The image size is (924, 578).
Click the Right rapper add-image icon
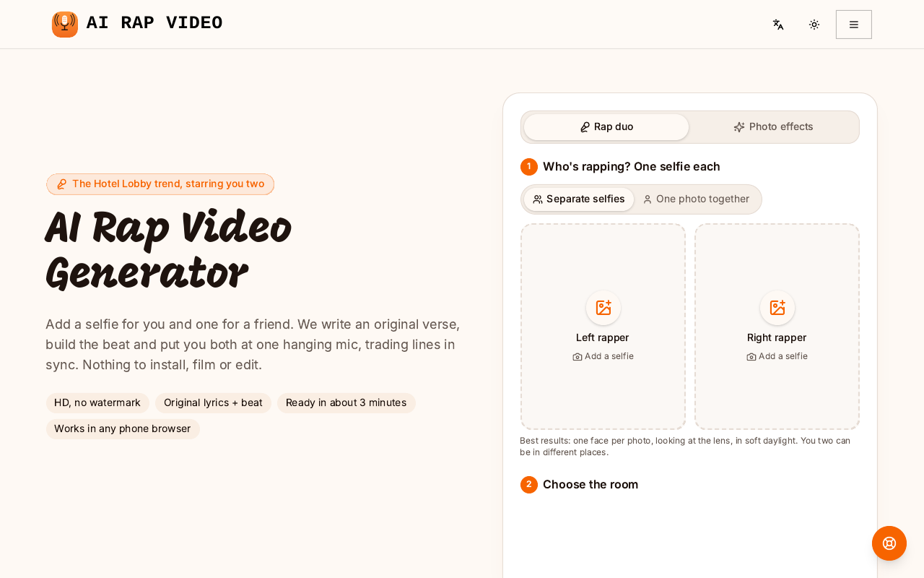(777, 308)
